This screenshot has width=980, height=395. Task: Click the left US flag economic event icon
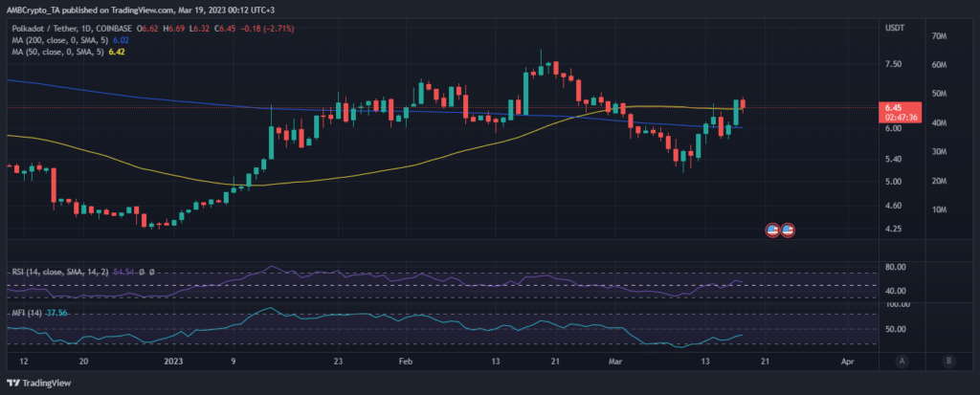coord(772,230)
